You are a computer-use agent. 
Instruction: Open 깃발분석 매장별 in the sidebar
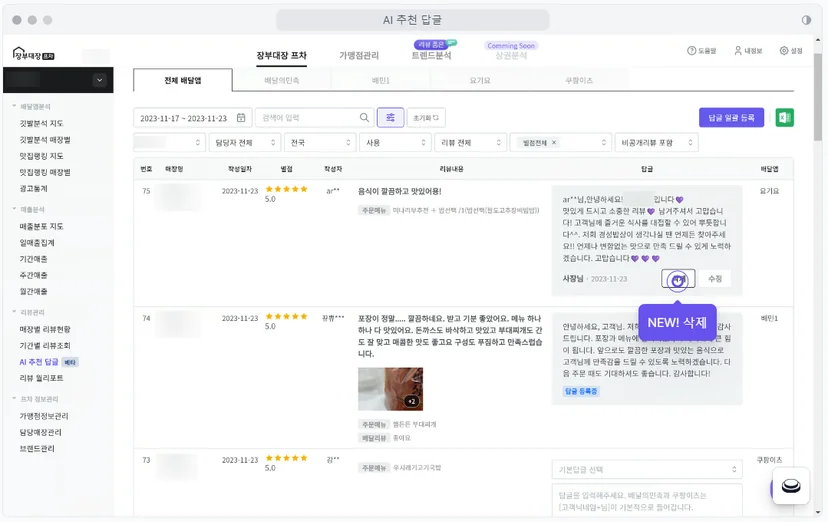(x=45, y=139)
